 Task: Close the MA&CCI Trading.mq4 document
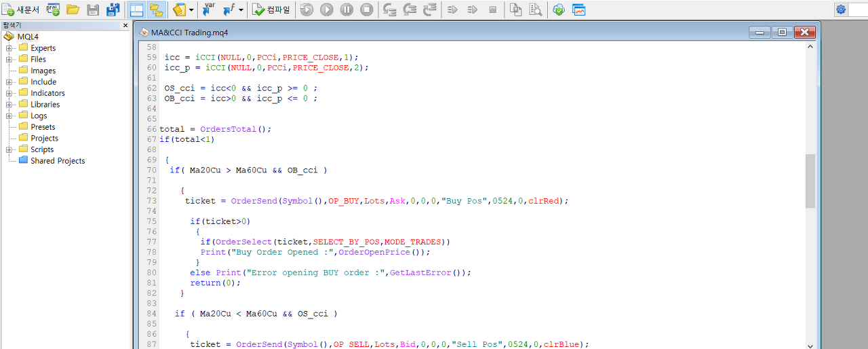805,32
